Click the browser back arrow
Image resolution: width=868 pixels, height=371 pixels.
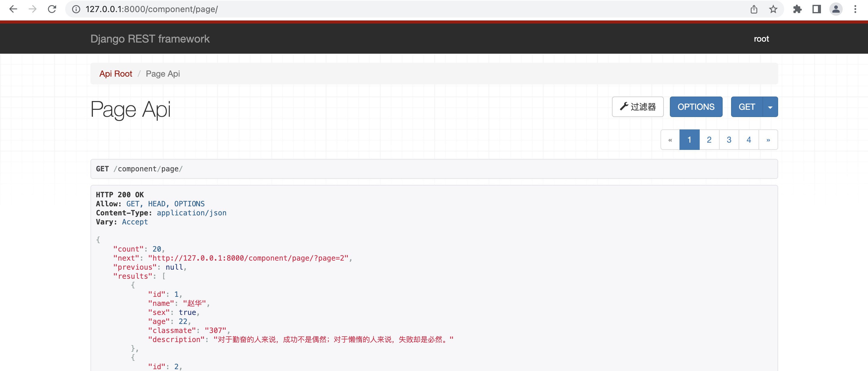(13, 9)
